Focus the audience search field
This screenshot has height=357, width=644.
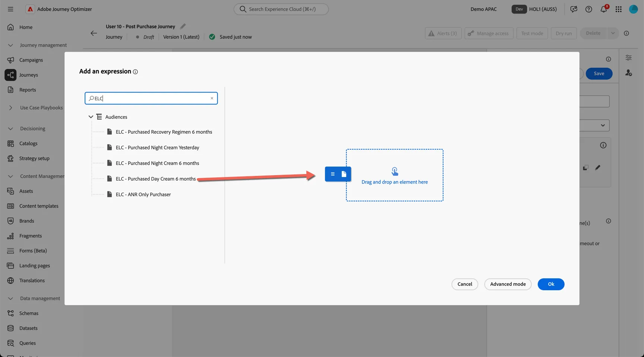151,98
